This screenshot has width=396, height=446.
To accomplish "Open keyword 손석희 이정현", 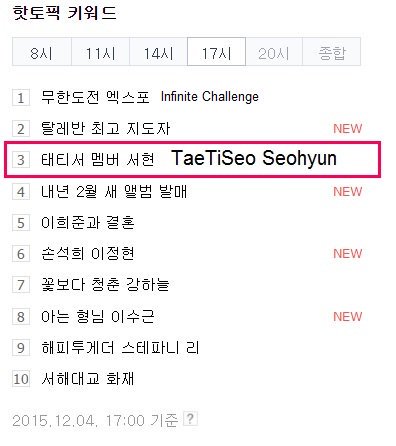I will pyautogui.click(x=88, y=254).
